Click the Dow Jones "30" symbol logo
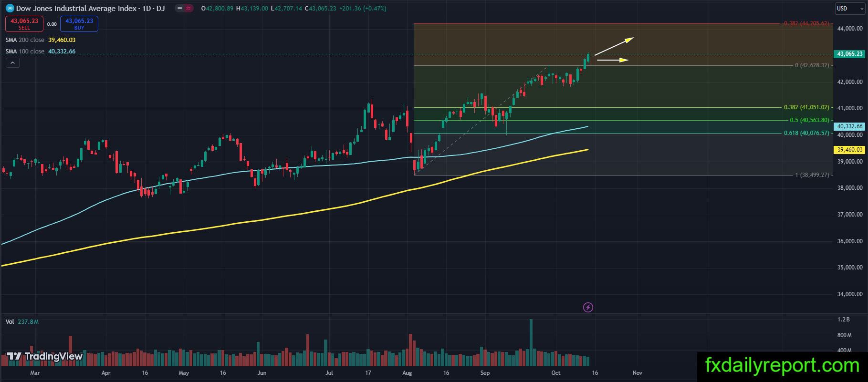The image size is (868, 382). [x=10, y=8]
